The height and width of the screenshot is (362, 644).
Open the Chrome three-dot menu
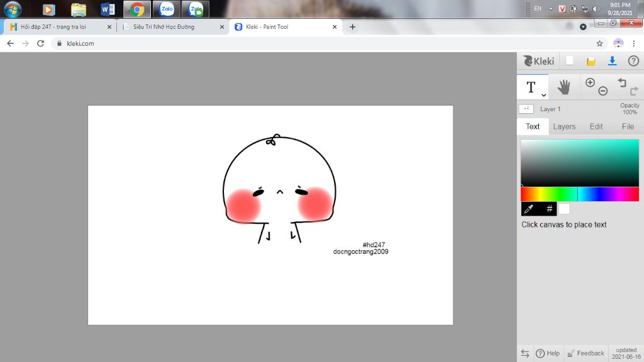click(634, 43)
